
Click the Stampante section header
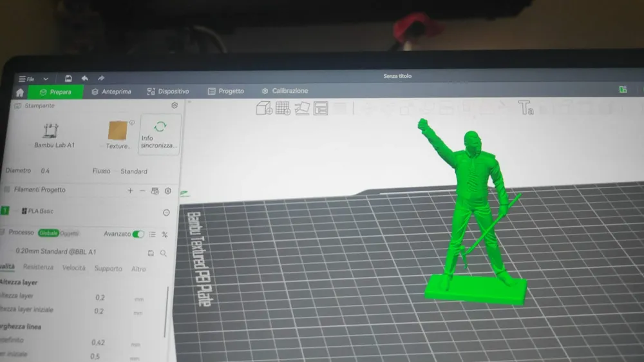(x=39, y=106)
